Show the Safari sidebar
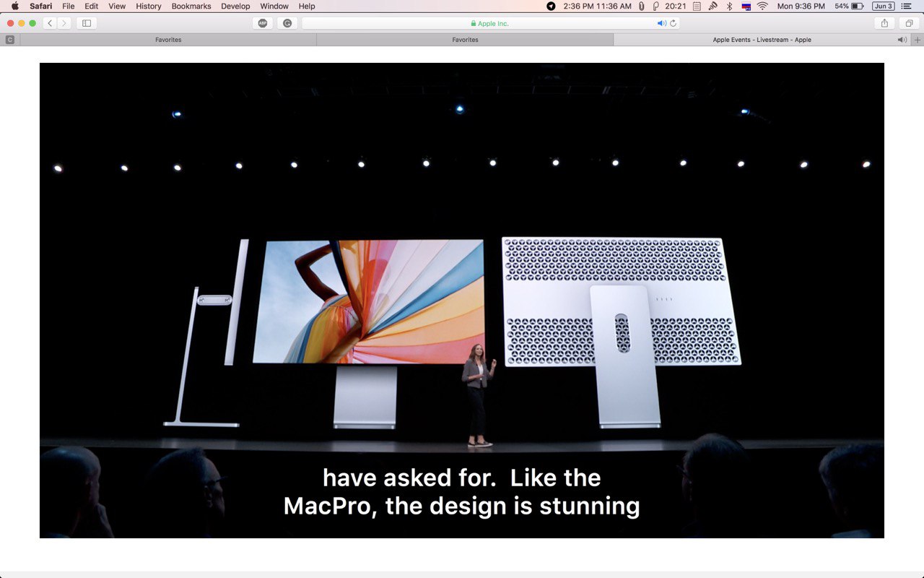Screen dimensions: 924x578 tap(87, 23)
